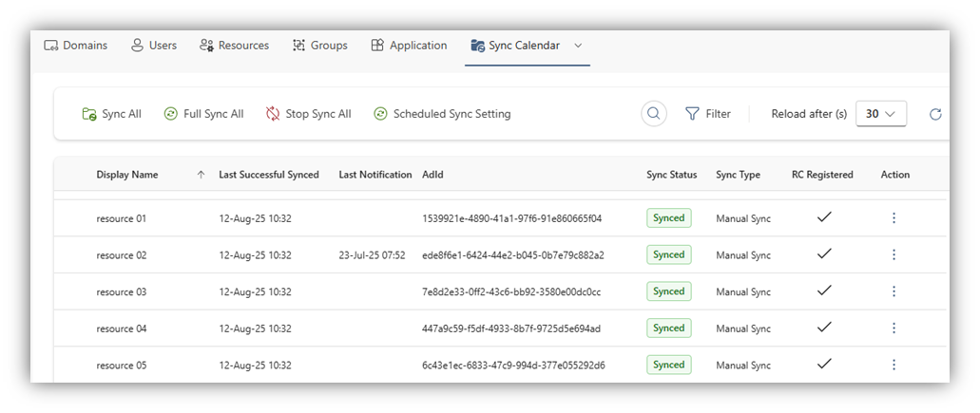Open action menu for resource 01
This screenshot has height=413, width=980.
pyautogui.click(x=894, y=217)
